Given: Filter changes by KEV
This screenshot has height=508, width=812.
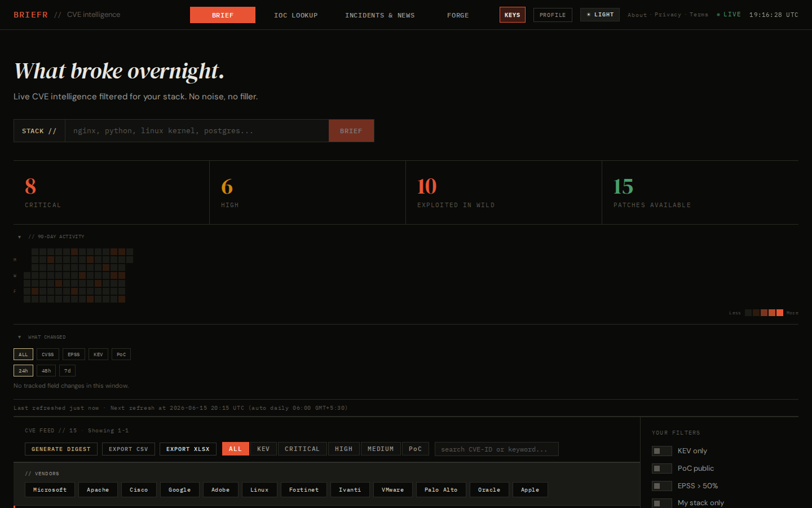Looking at the screenshot, I should tap(98, 354).
